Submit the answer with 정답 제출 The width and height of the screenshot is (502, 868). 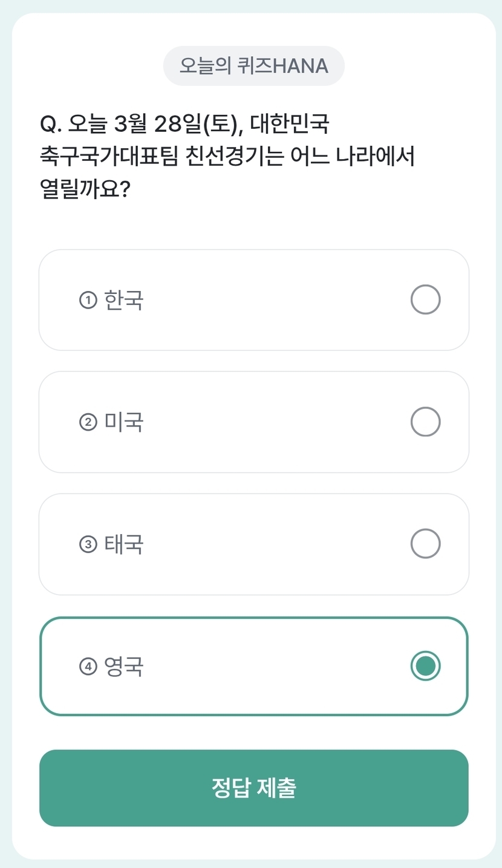point(254,788)
